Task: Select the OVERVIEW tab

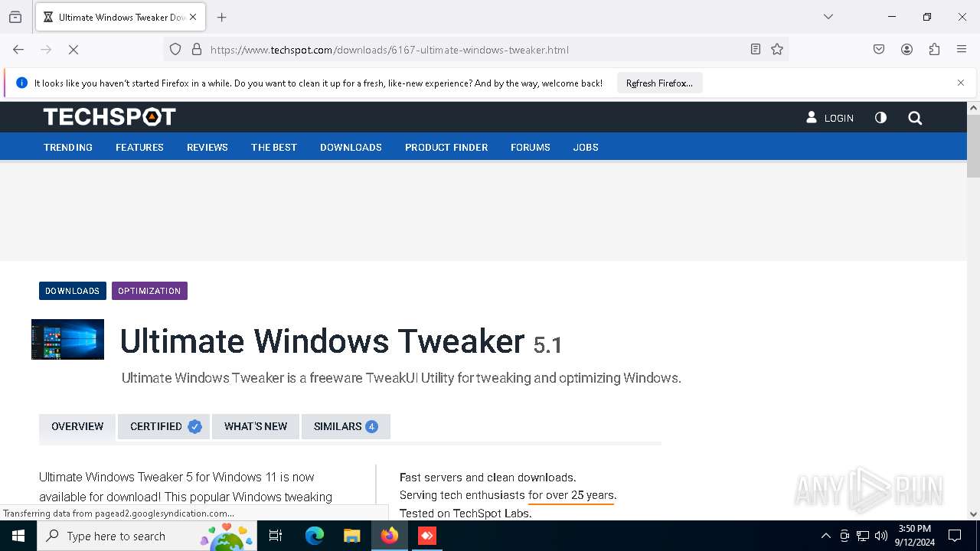Action: (x=77, y=427)
